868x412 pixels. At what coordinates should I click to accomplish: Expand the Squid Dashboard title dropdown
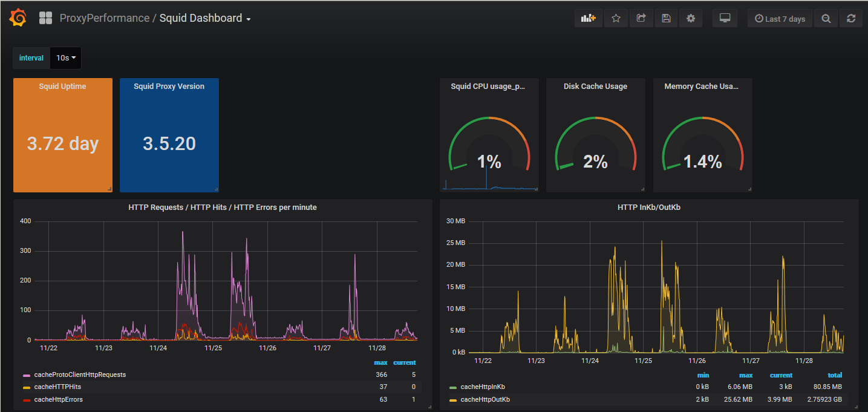[x=204, y=18]
